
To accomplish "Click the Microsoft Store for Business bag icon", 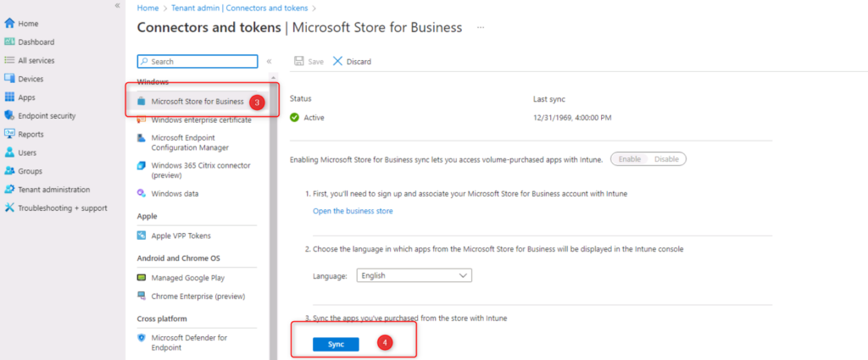I will pos(142,102).
